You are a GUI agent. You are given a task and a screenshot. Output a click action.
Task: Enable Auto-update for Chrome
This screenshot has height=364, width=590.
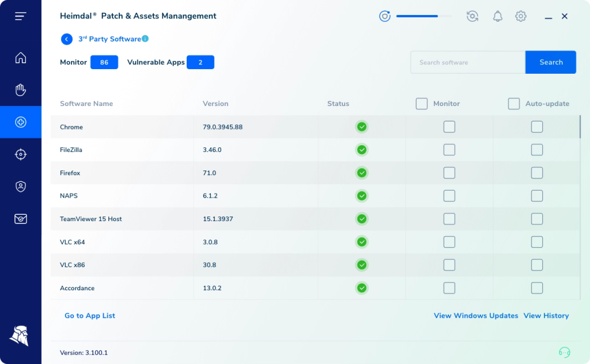537,127
